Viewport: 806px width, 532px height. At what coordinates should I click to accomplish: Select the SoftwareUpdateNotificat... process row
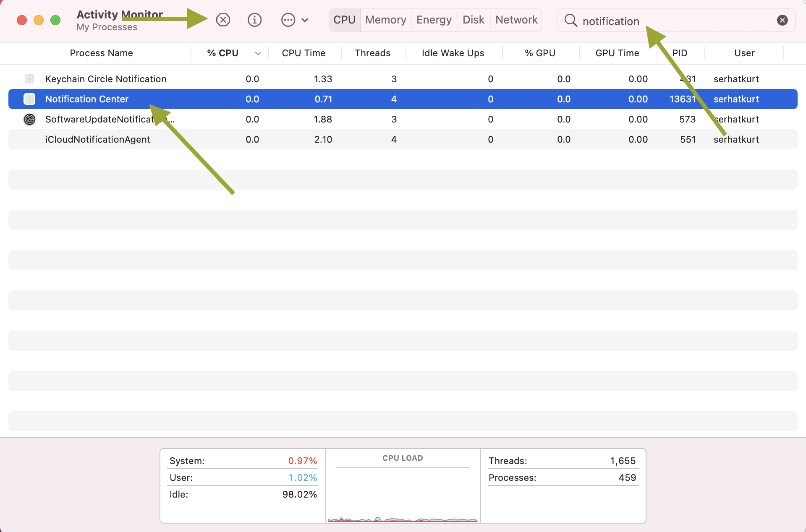[x=403, y=119]
